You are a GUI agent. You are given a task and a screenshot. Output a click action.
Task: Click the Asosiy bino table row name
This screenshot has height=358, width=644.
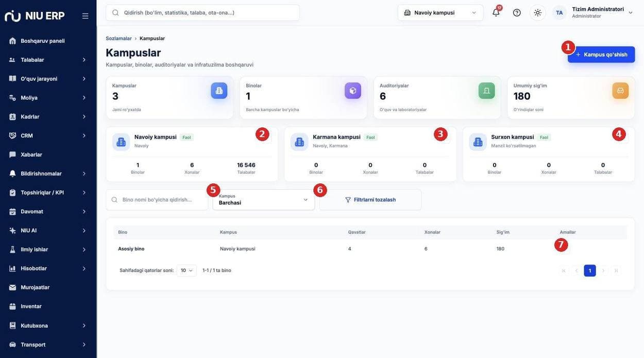coord(131,249)
